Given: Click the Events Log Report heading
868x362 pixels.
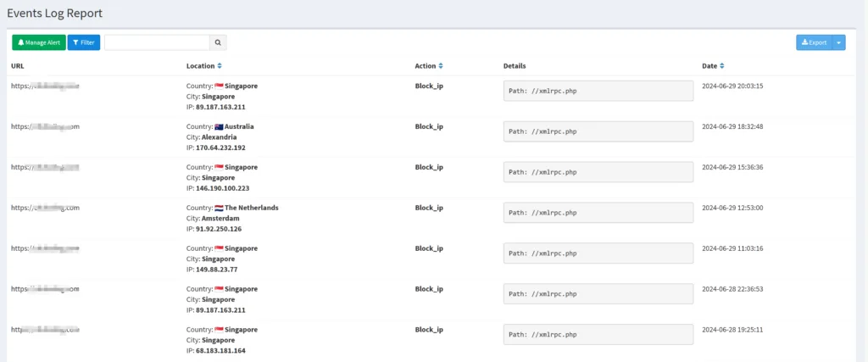Looking at the screenshot, I should (x=55, y=14).
